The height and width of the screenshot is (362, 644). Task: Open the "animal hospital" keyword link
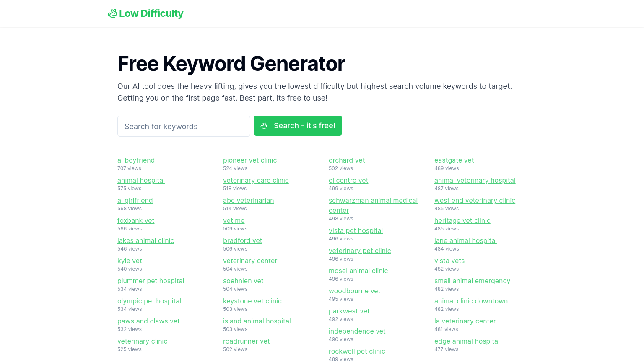point(141,180)
